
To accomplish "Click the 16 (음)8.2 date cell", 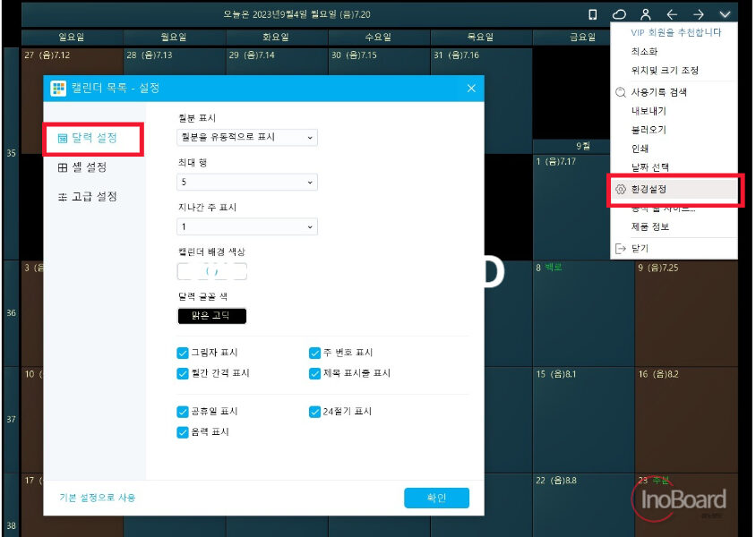I will tap(686, 419).
